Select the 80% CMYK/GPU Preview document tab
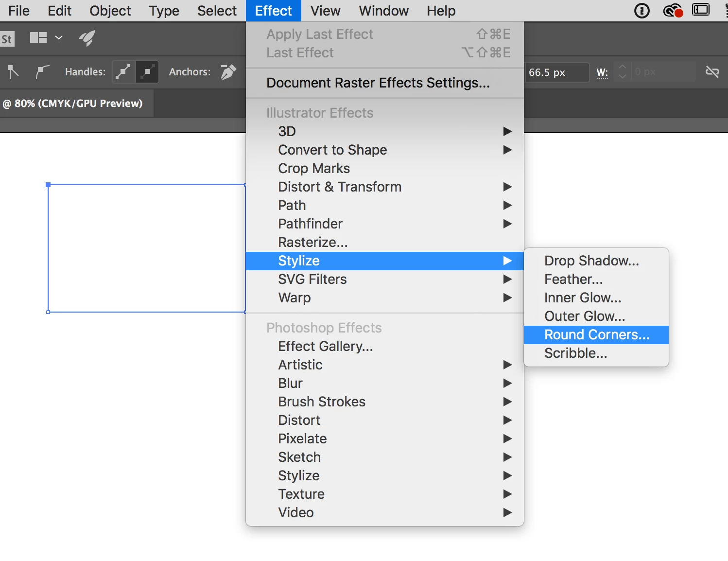 (77, 103)
